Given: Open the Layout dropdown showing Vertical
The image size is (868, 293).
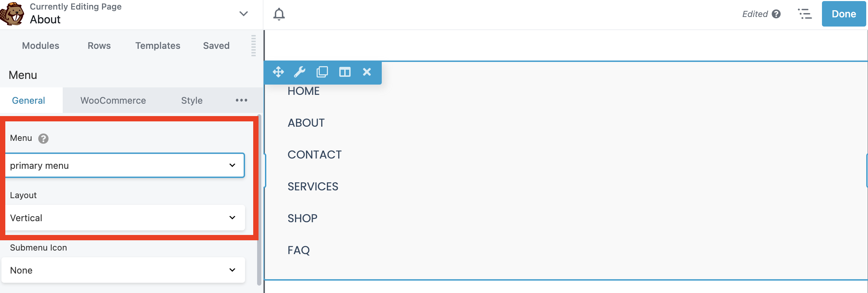Looking at the screenshot, I should (125, 218).
